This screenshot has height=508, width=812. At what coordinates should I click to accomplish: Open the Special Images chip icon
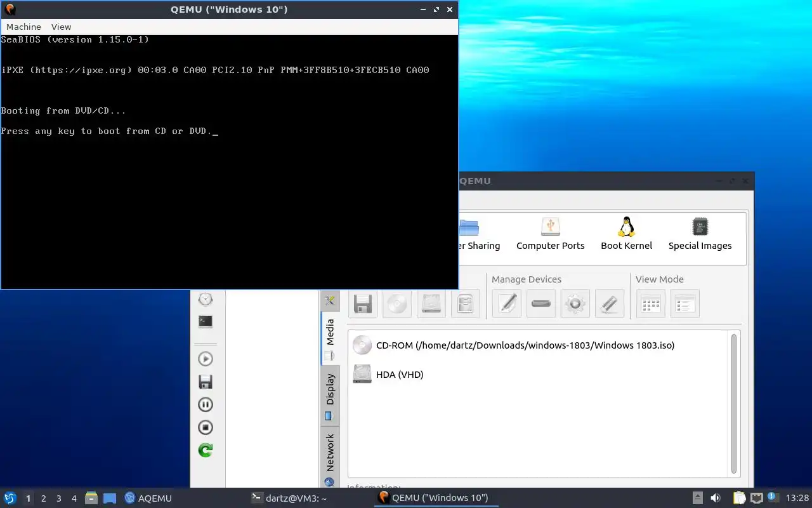coord(700,234)
